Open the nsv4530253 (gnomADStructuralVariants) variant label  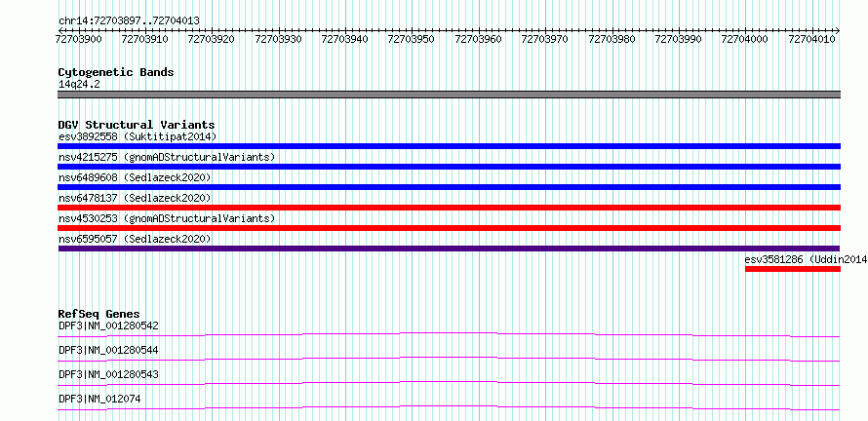[167, 218]
